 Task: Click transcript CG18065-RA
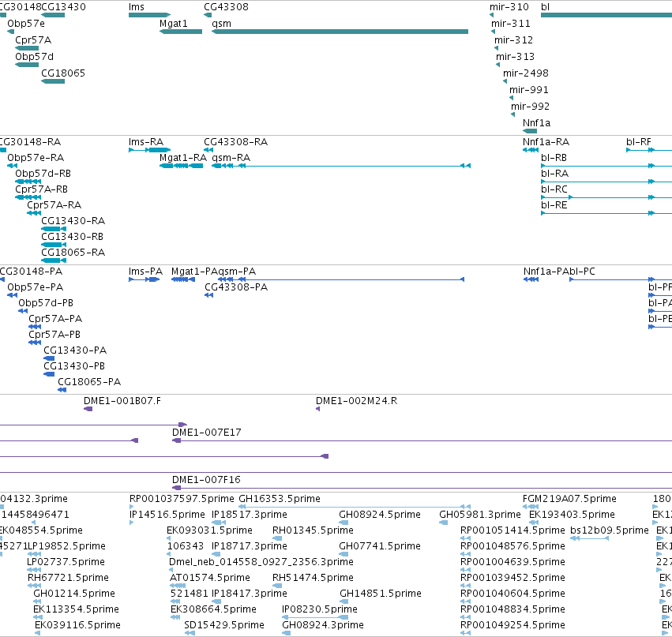pos(73,253)
